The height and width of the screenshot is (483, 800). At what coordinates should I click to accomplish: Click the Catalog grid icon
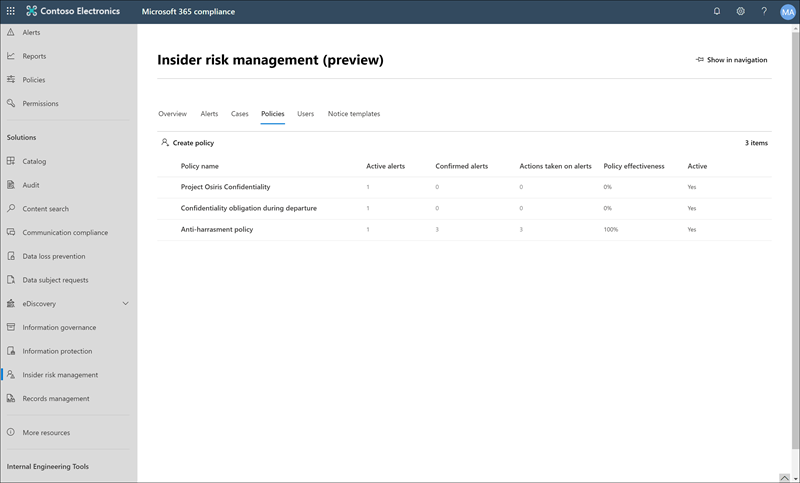pos(11,161)
